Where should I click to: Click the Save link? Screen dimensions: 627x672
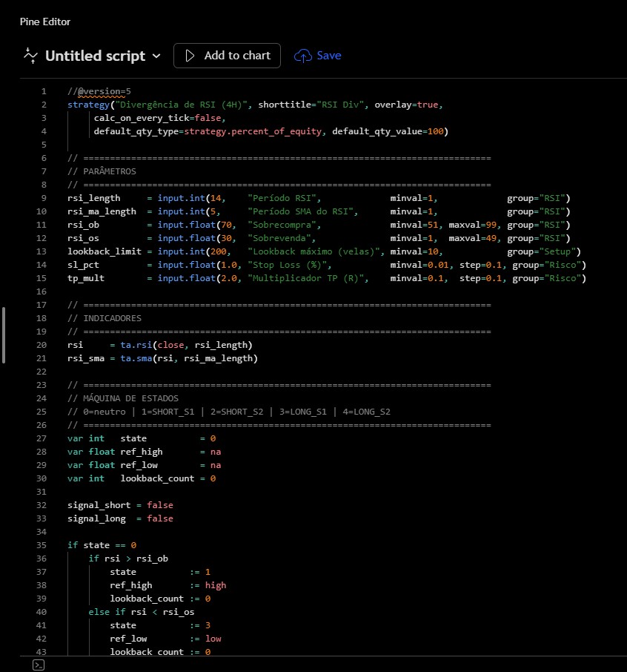(x=329, y=56)
